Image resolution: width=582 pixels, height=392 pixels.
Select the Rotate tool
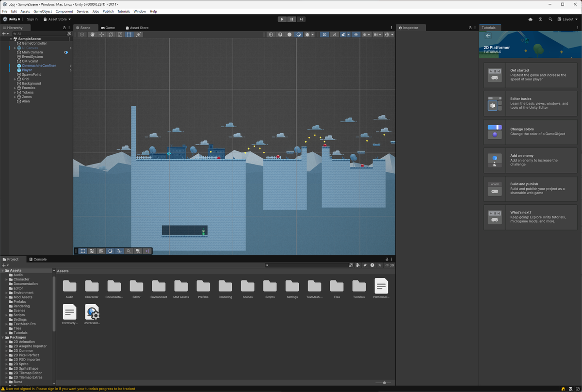pos(111,34)
